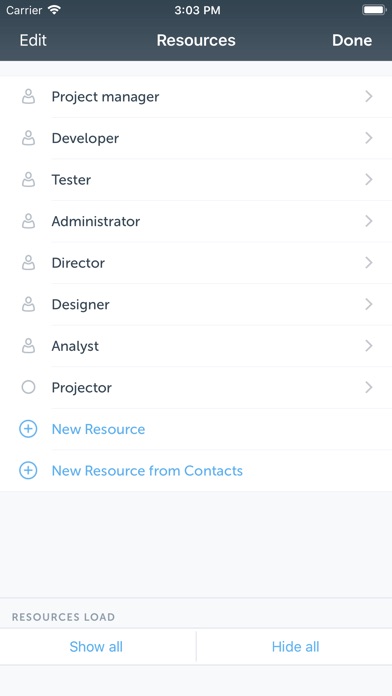Image resolution: width=392 pixels, height=696 pixels.
Task: Click the person icon next to Administrator
Action: pos(28,221)
